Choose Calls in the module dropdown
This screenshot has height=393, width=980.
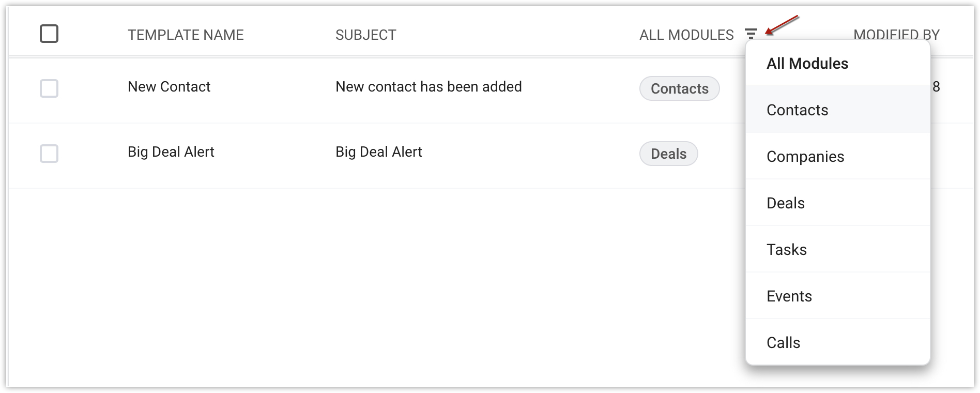click(784, 343)
